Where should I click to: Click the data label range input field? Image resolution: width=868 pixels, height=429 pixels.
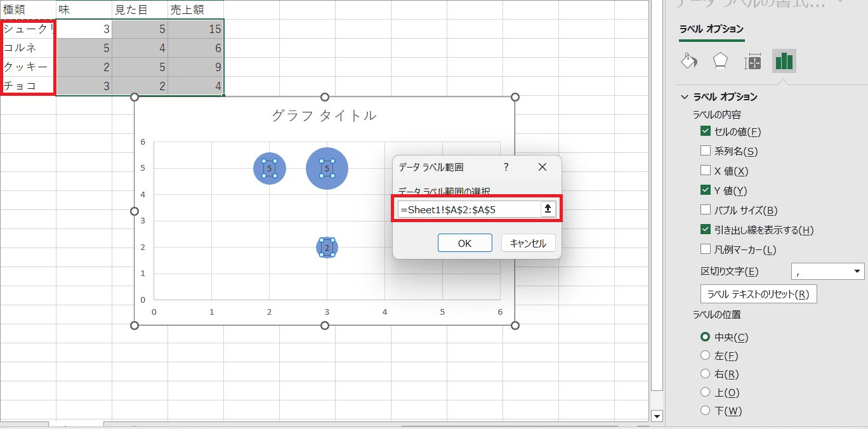click(468, 209)
